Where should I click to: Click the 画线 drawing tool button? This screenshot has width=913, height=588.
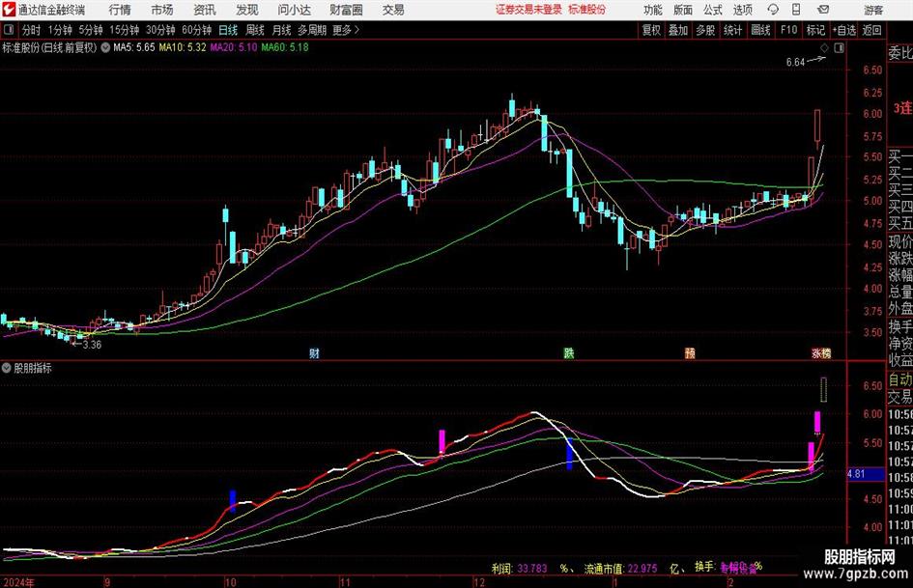click(760, 30)
